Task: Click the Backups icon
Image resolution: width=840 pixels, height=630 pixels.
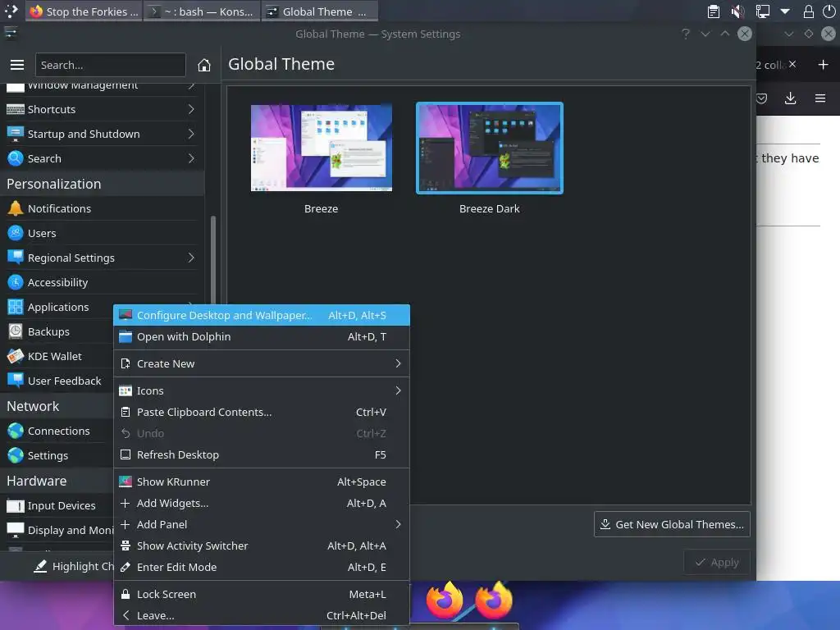Action: pos(15,331)
